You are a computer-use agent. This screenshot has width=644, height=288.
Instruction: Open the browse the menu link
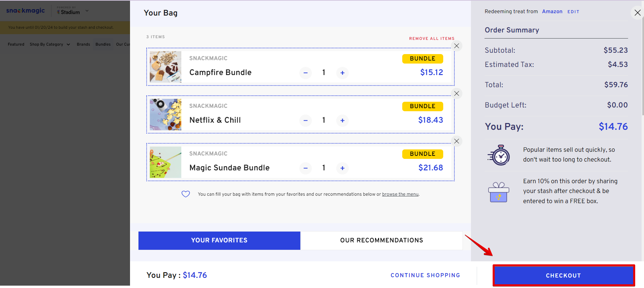(x=400, y=194)
